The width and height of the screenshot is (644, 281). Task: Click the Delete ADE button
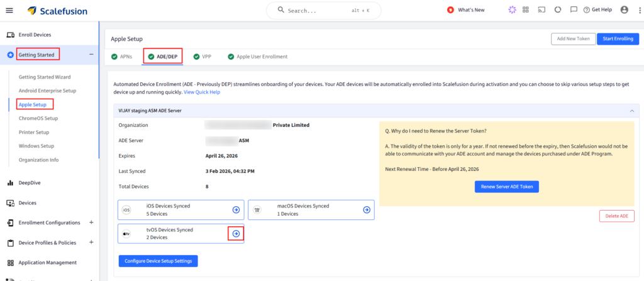(616, 216)
